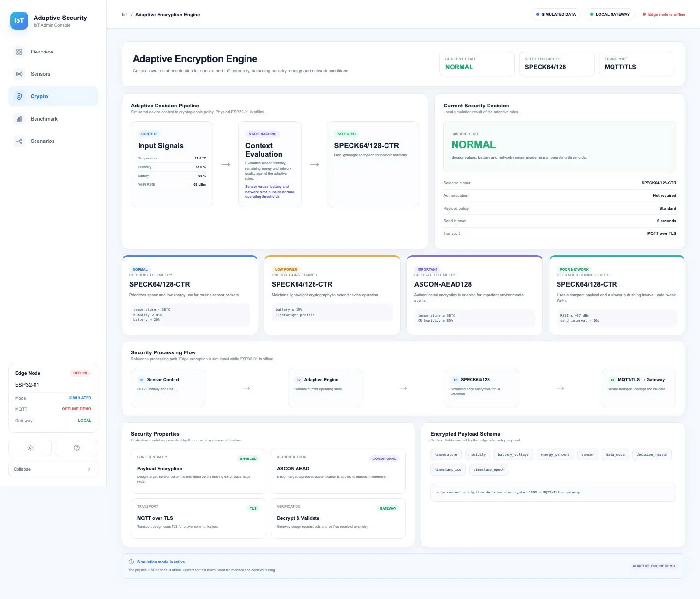The image size is (700, 599).
Task: Click the Edge node is offline indicator
Action: coord(664,14)
